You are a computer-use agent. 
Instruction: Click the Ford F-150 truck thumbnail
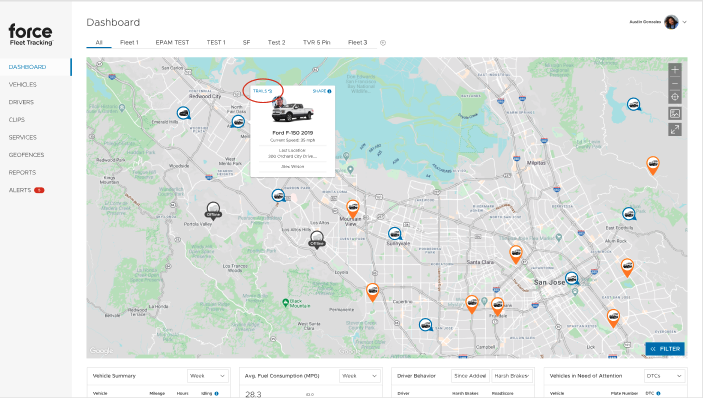pos(292,112)
